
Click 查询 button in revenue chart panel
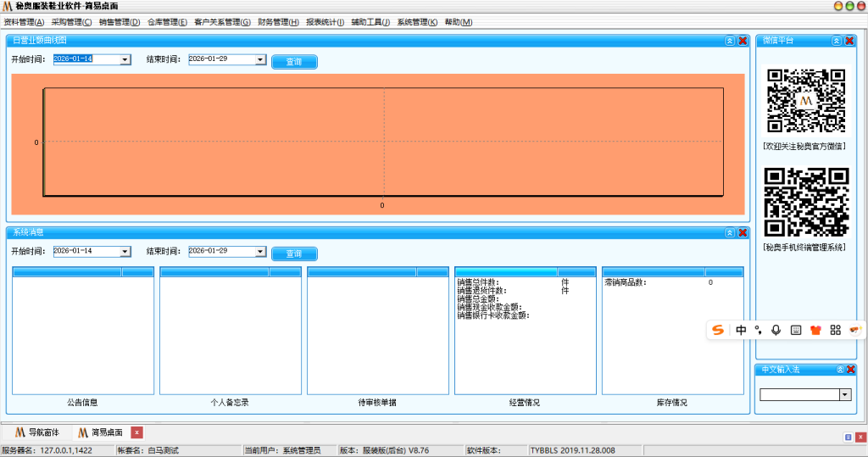294,62
